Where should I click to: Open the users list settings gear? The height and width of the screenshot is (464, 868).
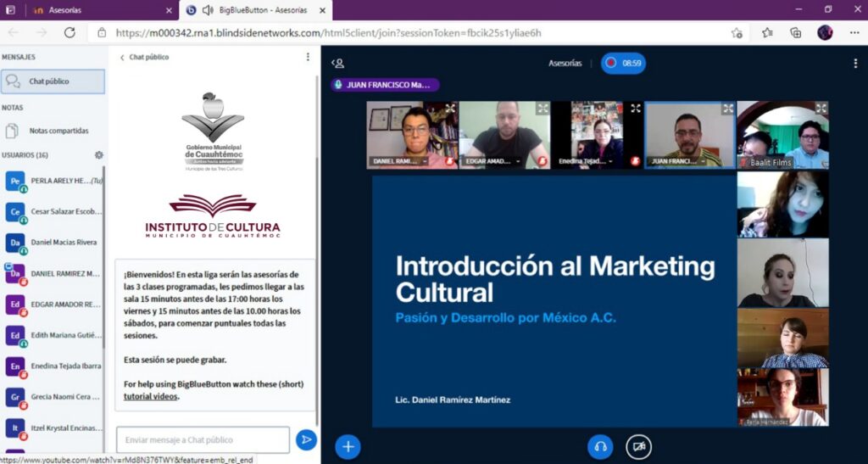coord(99,155)
